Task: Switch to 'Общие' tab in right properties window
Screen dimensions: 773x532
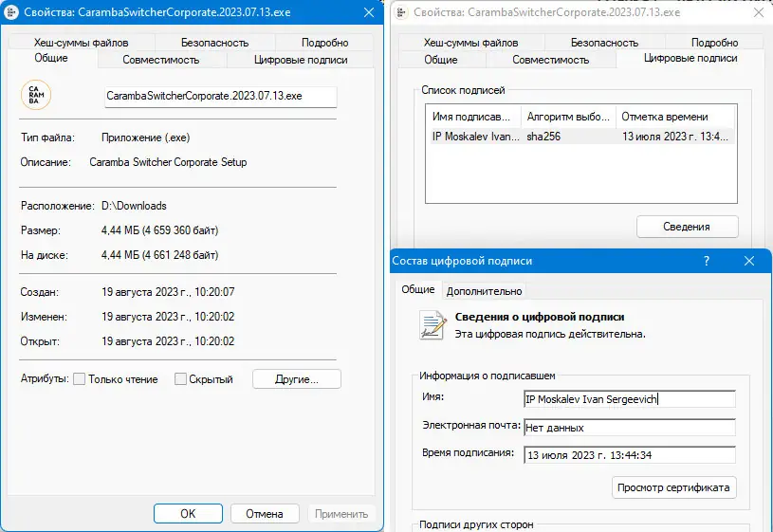Action: (441, 60)
